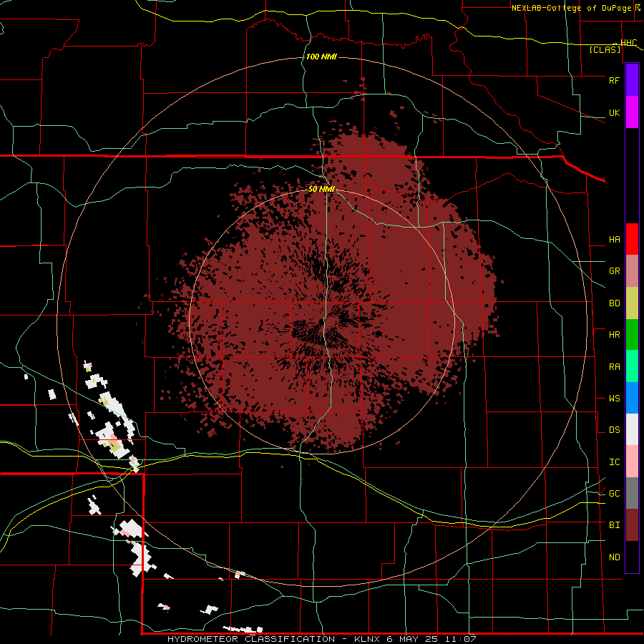Click the UK legend label
This screenshot has width=644, height=644.
click(614, 112)
